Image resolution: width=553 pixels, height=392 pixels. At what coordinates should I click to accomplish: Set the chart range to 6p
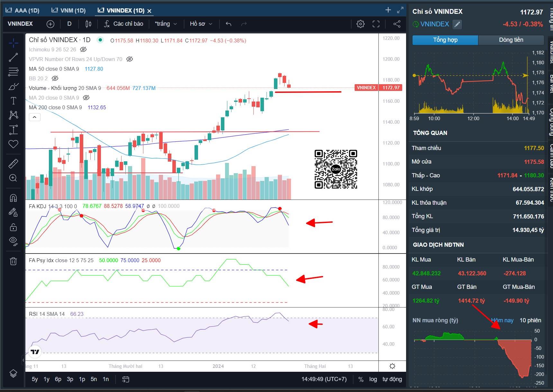pyautogui.click(x=58, y=379)
